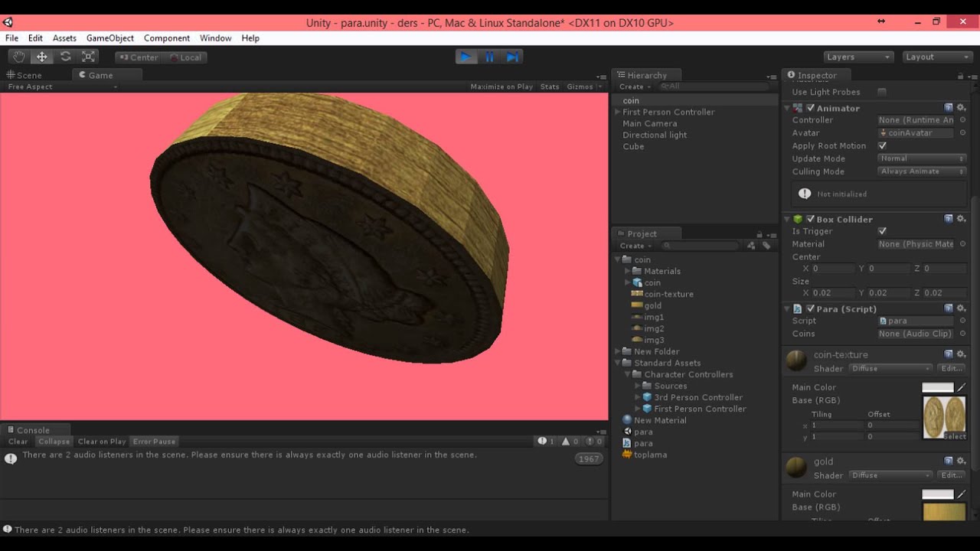The image size is (980, 551).
Task: Toggle the Use Light Probes checkbox
Action: coord(882,92)
